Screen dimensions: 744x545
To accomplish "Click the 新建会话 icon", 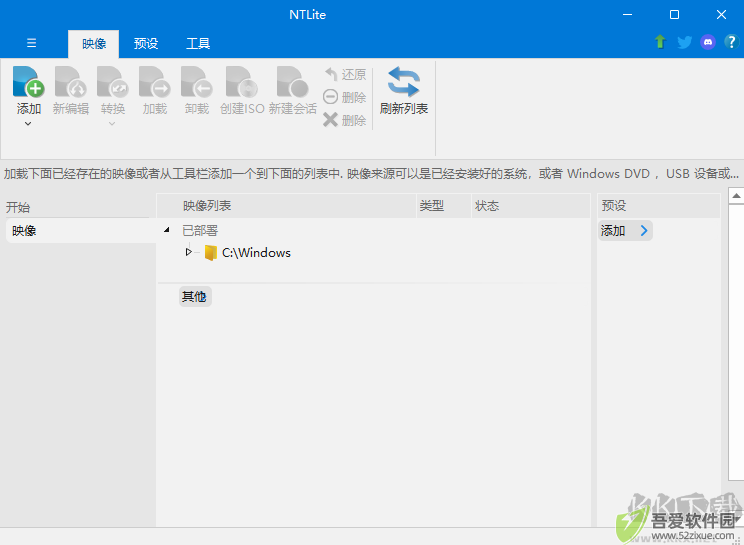I will pos(293,82).
